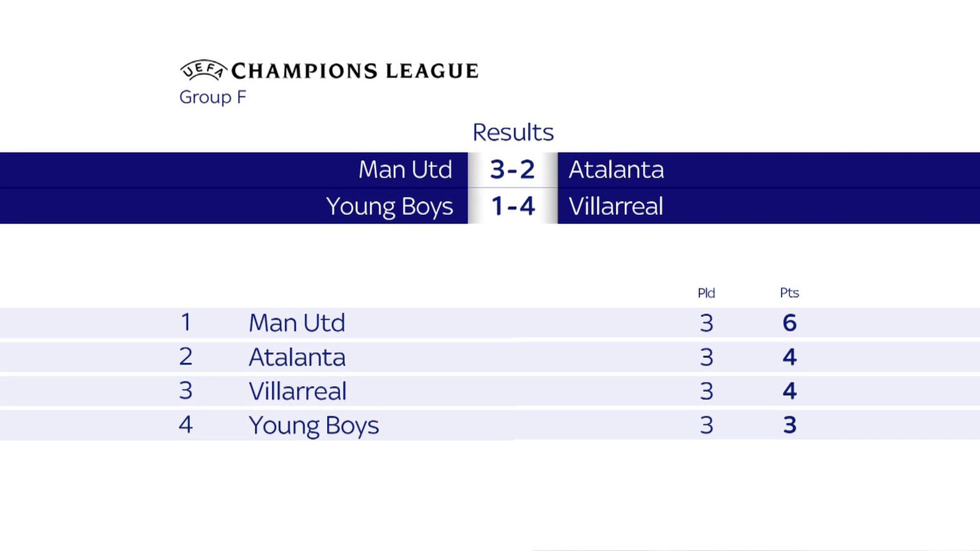Viewport: 980px width, 551px height.
Task: Click the 3-2 score box
Action: pyautogui.click(x=513, y=170)
